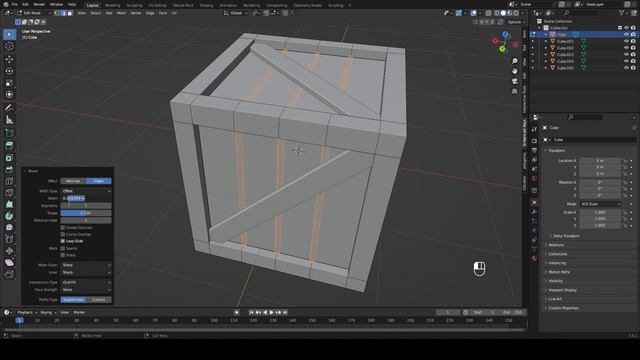Select the Spin tool
The height and width of the screenshot is (360, 640).
click(x=9, y=216)
